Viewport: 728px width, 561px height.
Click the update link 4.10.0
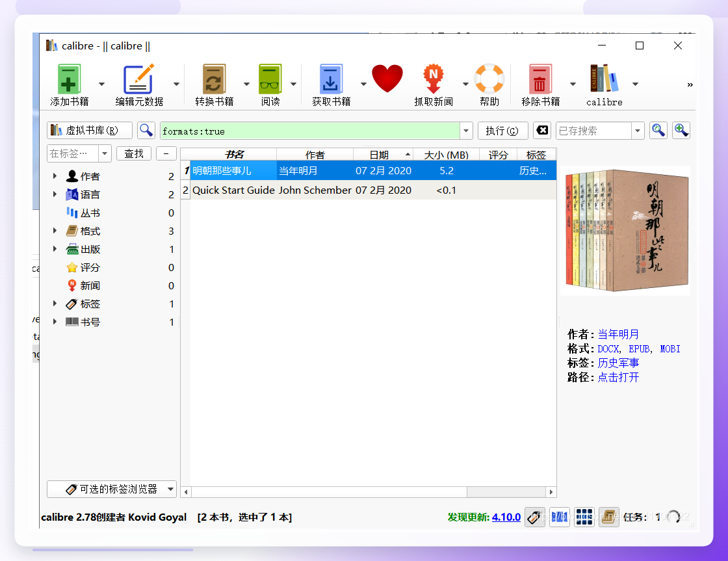506,517
